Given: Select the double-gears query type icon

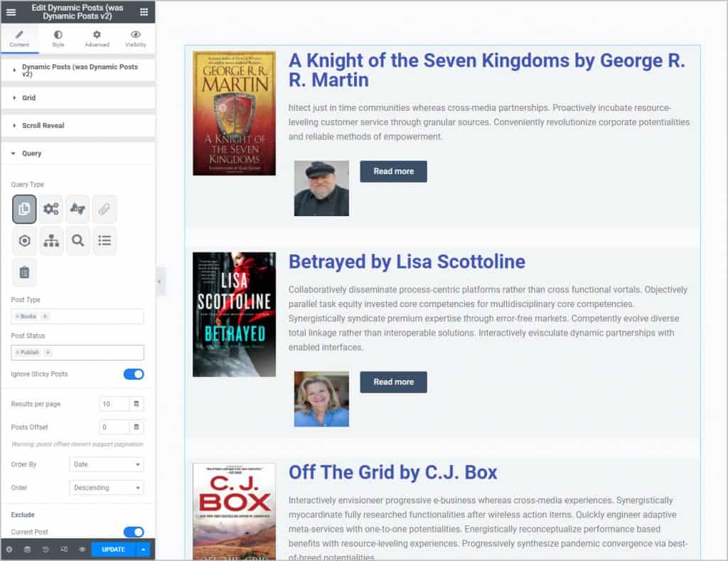Looking at the screenshot, I should pyautogui.click(x=51, y=209).
